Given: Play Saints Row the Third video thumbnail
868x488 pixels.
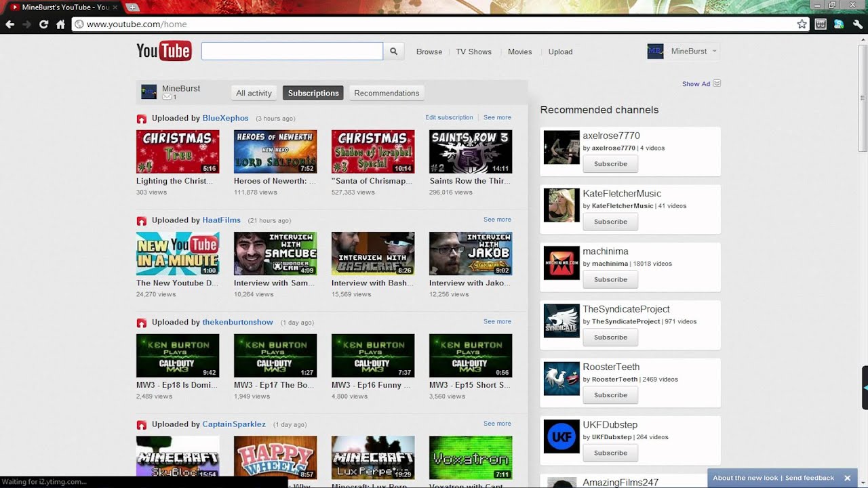Looking at the screenshot, I should pyautogui.click(x=471, y=152).
